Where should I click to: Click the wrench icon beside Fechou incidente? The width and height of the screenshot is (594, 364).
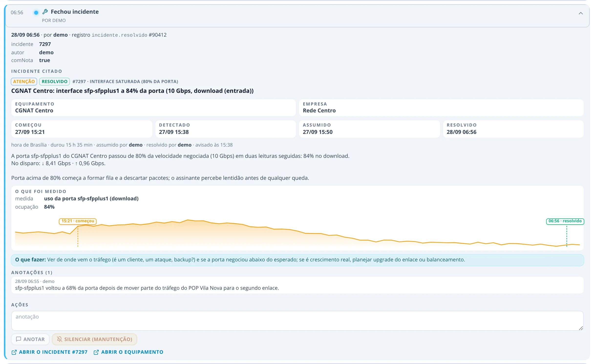coord(45,11)
